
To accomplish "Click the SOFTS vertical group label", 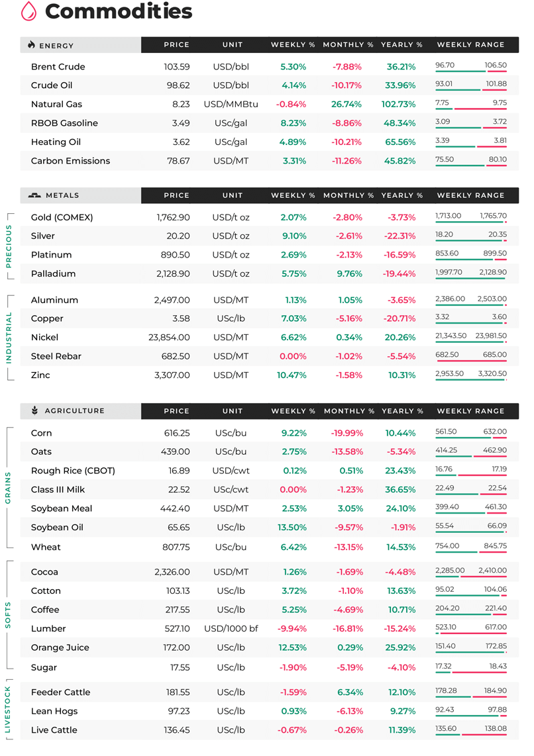I will point(8,615).
